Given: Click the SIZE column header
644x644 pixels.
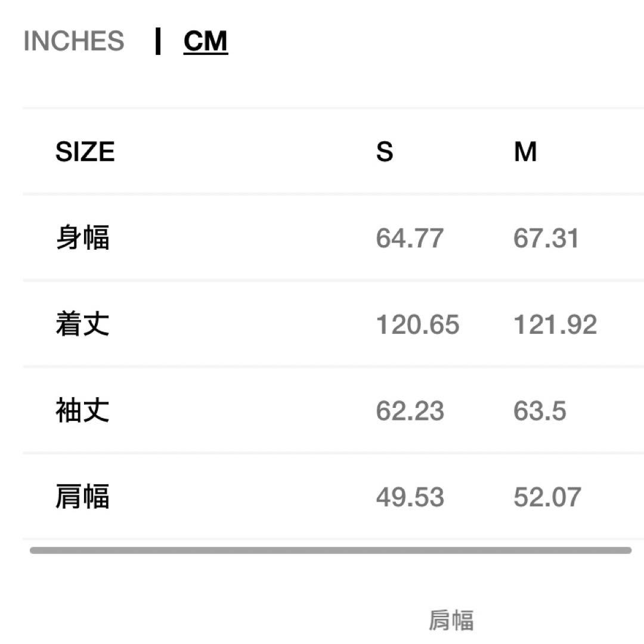Looking at the screenshot, I should pos(85,151).
